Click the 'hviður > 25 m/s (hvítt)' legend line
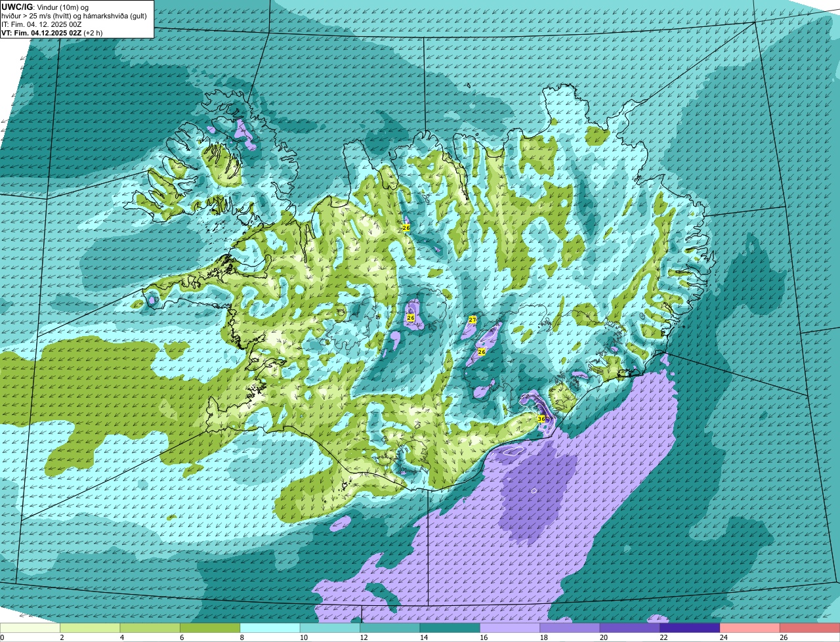Screen dimensions: 840x642 (x=75, y=15)
